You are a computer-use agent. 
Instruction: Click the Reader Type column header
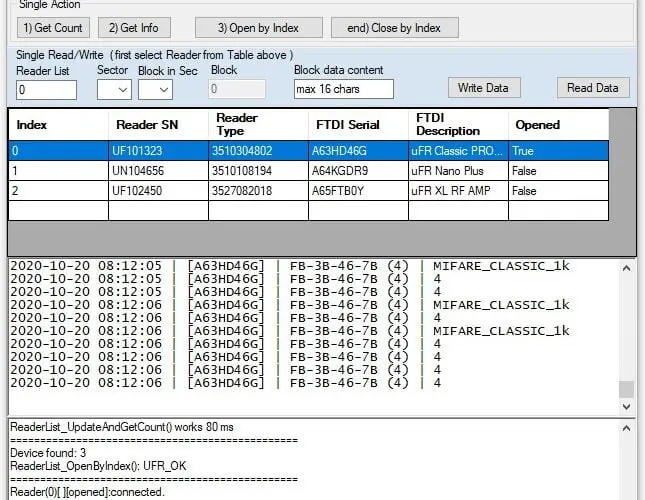click(257, 125)
